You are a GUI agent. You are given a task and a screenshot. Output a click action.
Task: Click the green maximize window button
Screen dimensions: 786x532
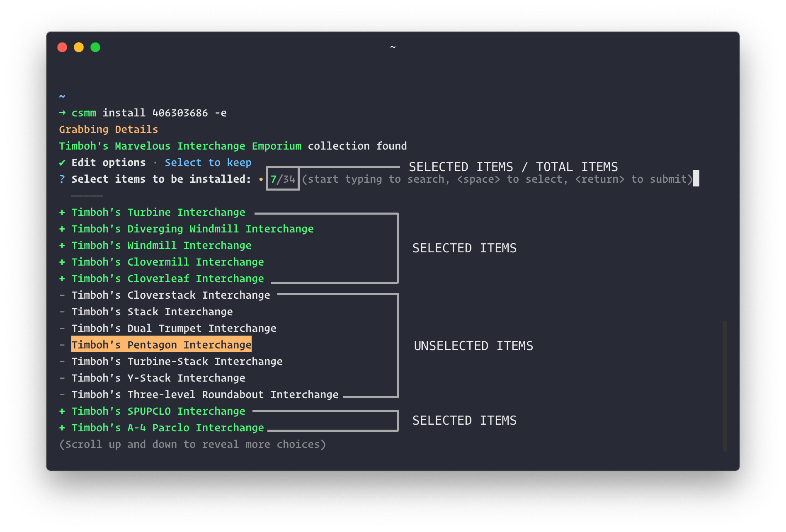[95, 47]
